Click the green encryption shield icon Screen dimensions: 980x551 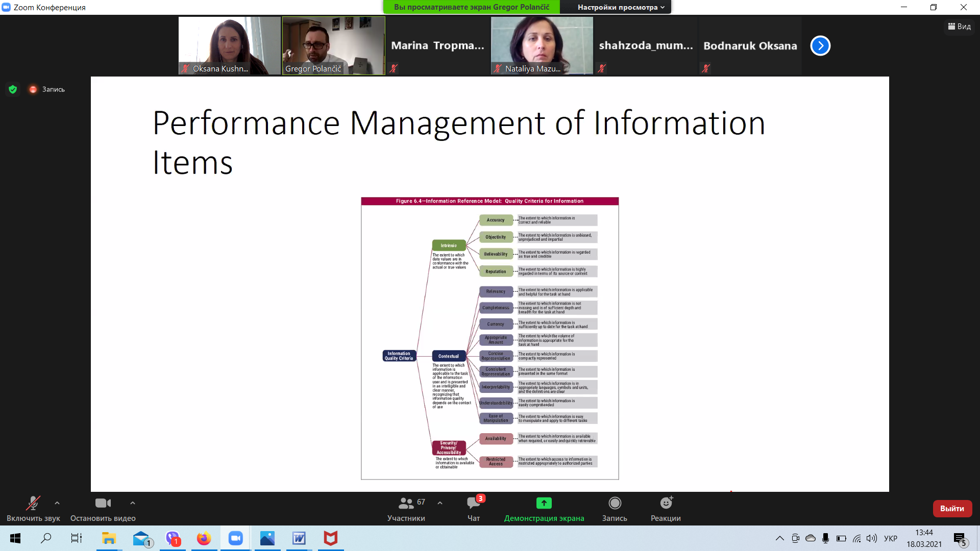pos(13,89)
